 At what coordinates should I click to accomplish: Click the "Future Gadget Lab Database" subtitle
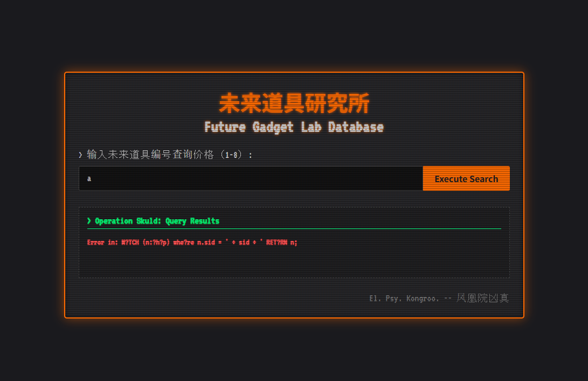coord(294,127)
